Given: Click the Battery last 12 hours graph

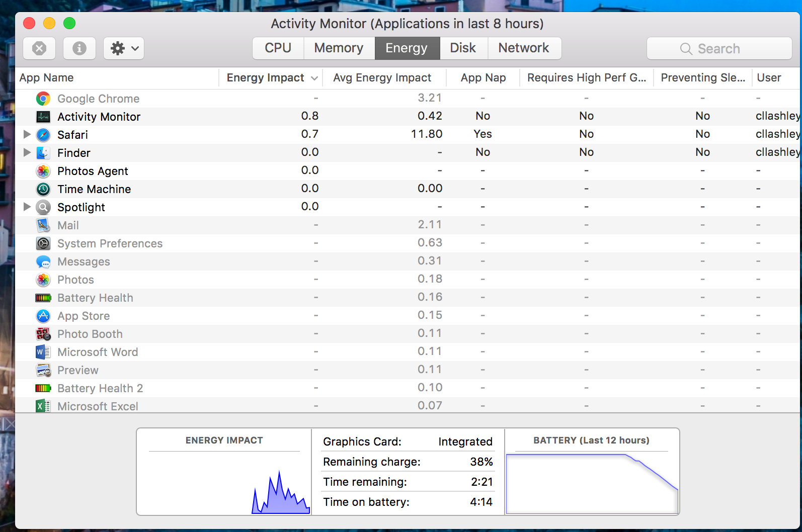Looking at the screenshot, I should pos(592,484).
